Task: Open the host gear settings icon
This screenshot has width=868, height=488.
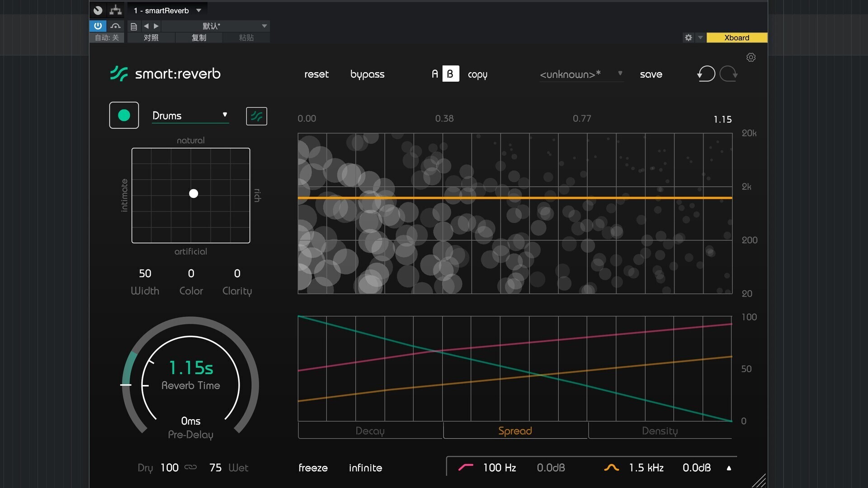Action: click(x=688, y=38)
